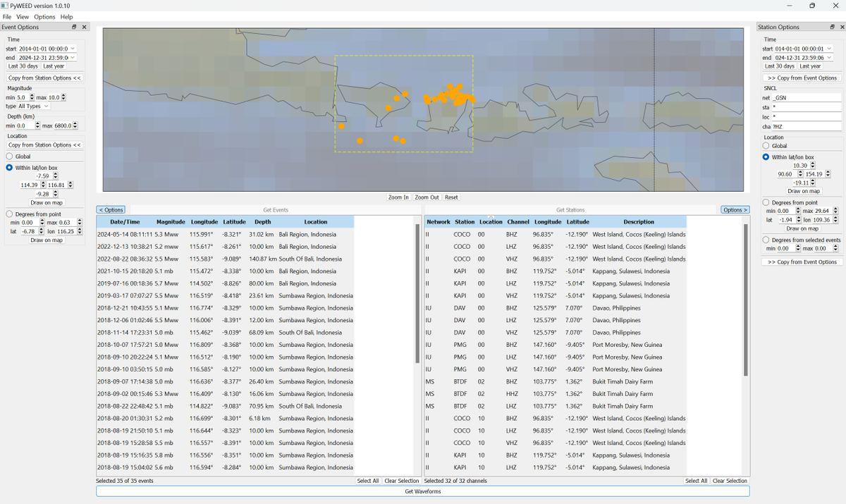Open the Options menu

click(x=44, y=16)
